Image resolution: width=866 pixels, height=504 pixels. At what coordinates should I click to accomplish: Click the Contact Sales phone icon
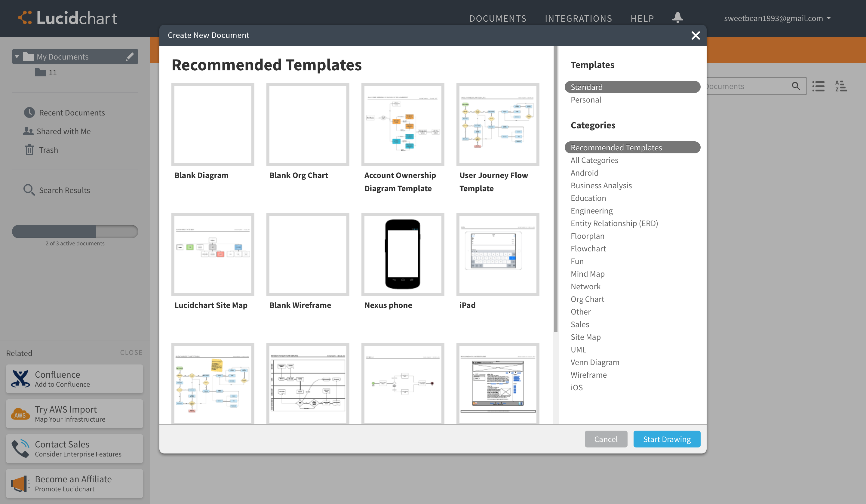(20, 449)
